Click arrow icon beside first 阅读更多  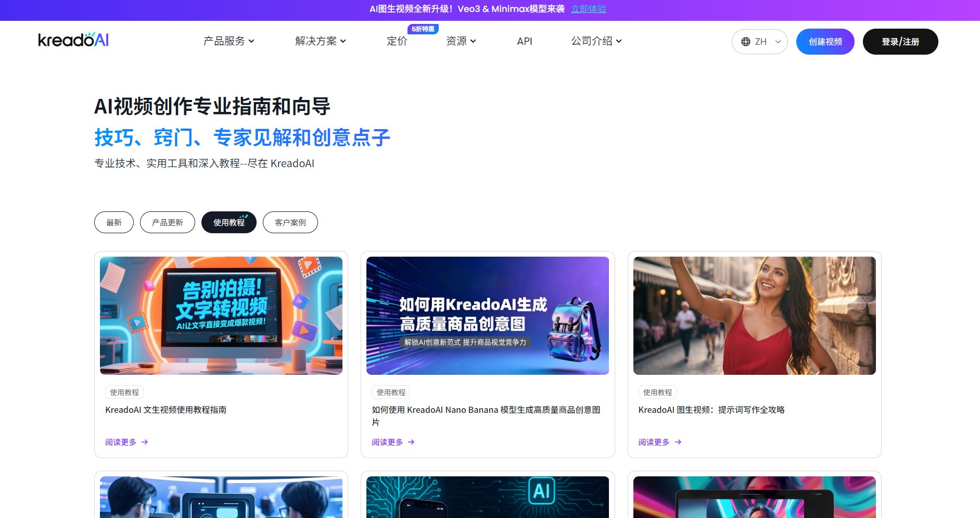point(145,442)
